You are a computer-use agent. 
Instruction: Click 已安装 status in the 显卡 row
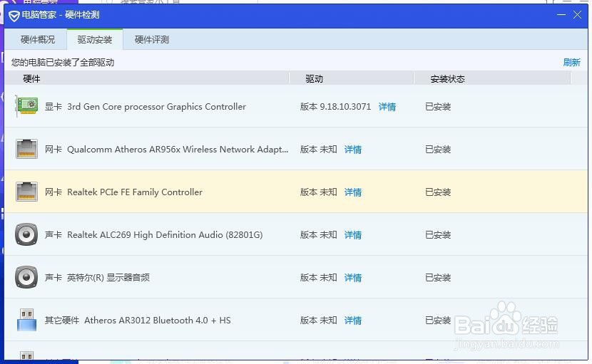click(438, 107)
